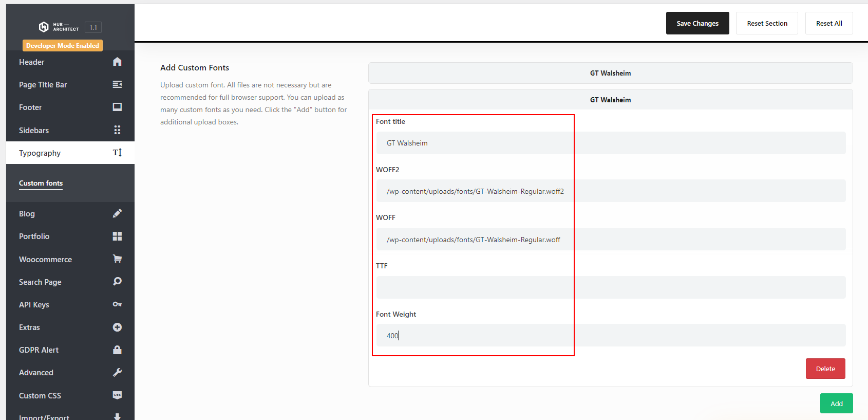Open the Typography settings section
The height and width of the screenshot is (420, 868).
[x=40, y=153]
